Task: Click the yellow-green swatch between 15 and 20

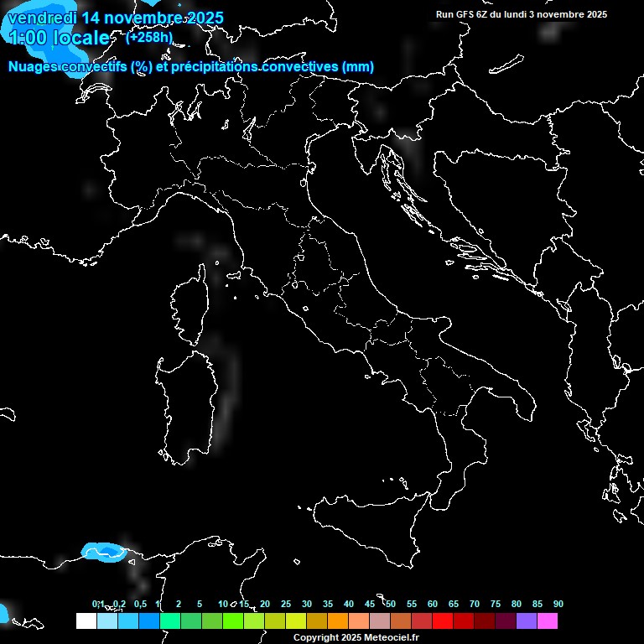Action: 254,621
